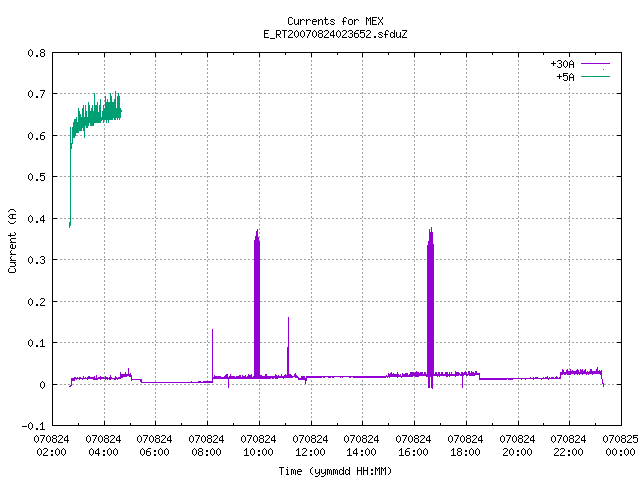Click the 0.3 y-axis tick label
This screenshot has height=480, width=640.
pyautogui.click(x=36, y=260)
